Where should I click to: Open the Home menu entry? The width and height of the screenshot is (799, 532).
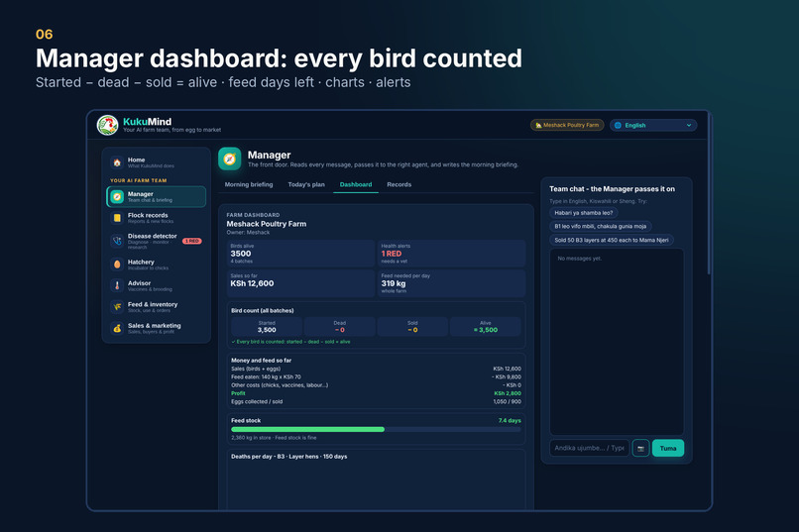pos(156,162)
